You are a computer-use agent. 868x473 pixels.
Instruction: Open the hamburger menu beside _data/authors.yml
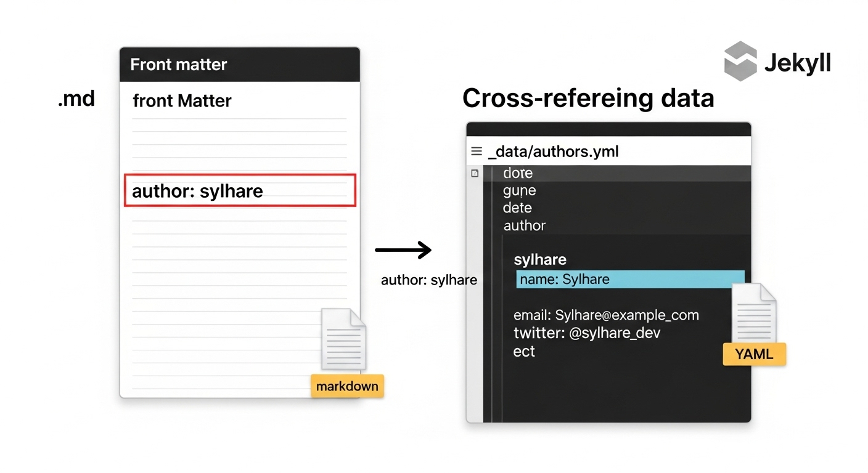click(x=477, y=152)
